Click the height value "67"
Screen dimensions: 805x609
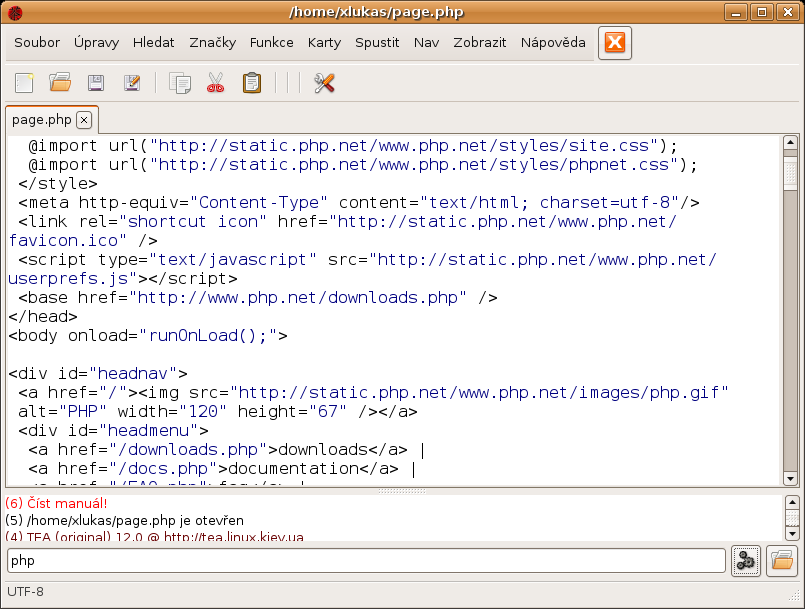(x=328, y=412)
